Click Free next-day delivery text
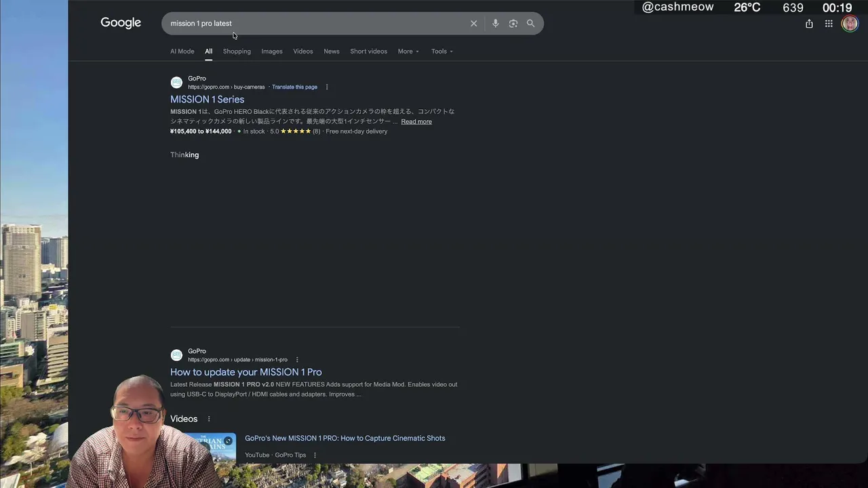The height and width of the screenshot is (488, 868). pyautogui.click(x=357, y=131)
